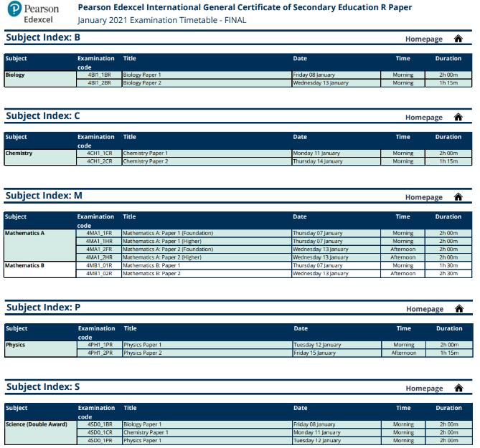Select examination code 4MB1_01R

[x=99, y=265]
